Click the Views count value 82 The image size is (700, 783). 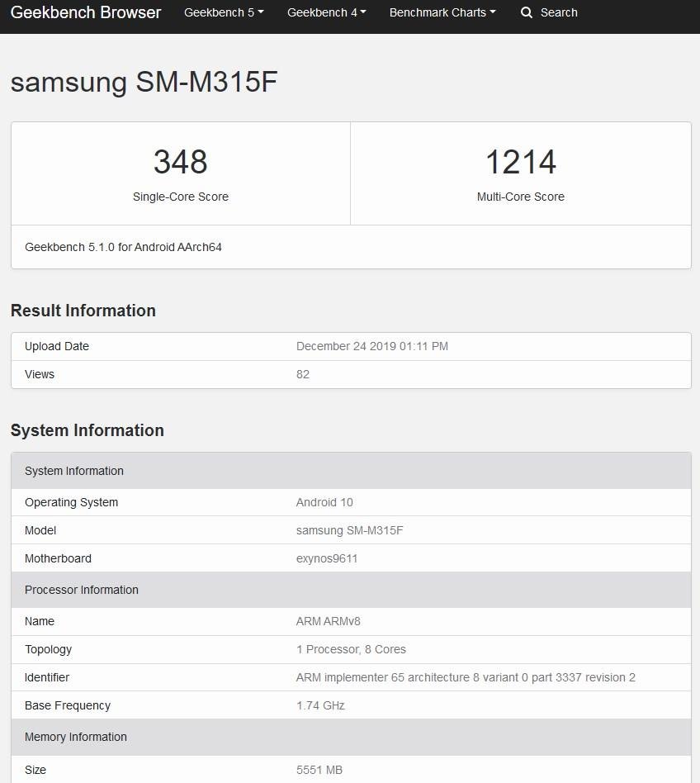click(x=303, y=374)
